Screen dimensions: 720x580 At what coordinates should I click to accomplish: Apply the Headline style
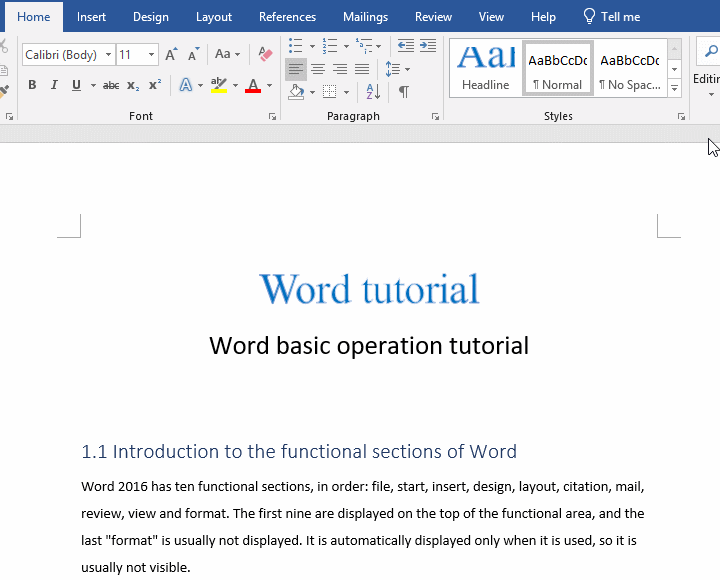click(486, 68)
